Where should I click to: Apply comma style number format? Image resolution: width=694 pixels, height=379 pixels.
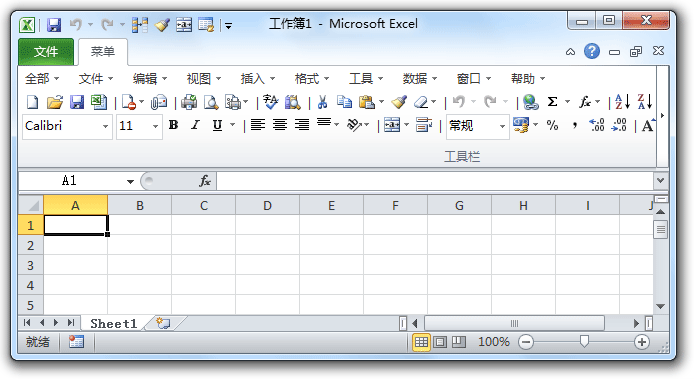pos(574,125)
